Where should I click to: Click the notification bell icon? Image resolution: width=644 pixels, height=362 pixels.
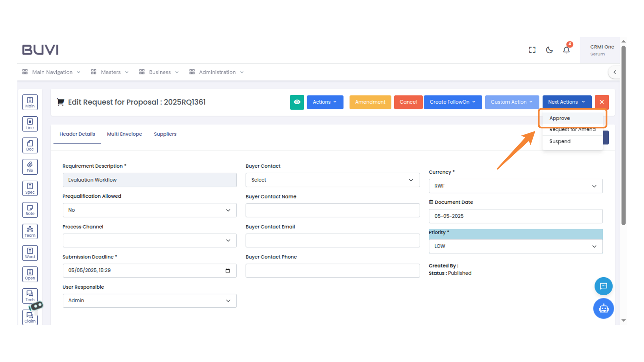566,50
